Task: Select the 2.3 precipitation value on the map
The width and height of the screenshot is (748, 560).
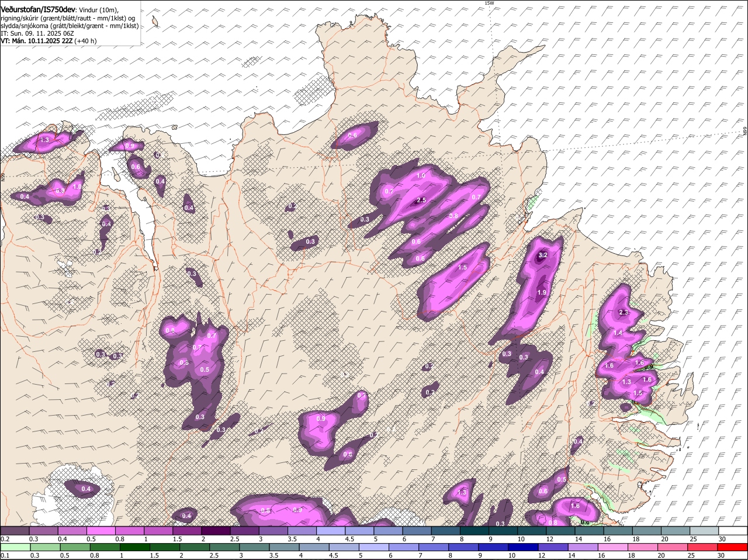Action: click(x=623, y=313)
